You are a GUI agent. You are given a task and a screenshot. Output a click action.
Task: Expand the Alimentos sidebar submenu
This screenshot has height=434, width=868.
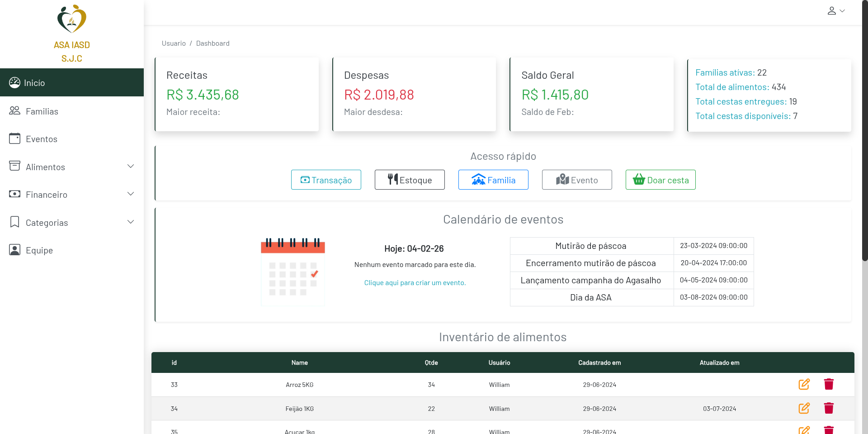(x=72, y=167)
